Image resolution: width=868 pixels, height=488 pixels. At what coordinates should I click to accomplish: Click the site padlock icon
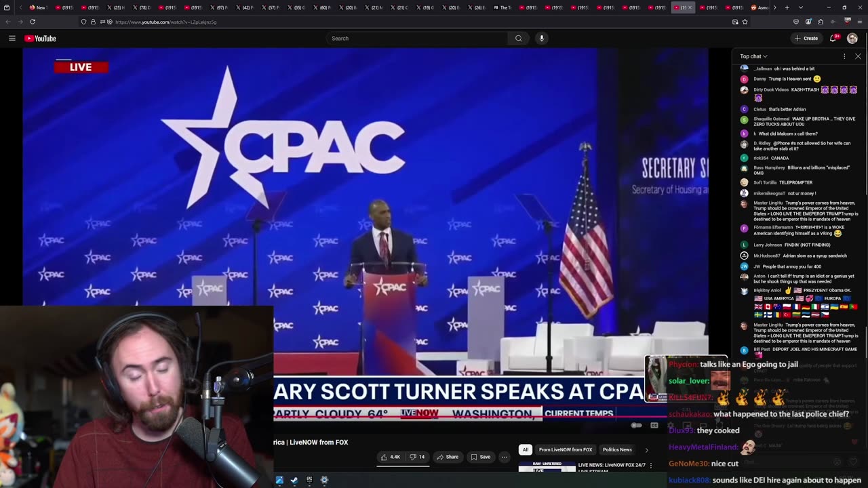tap(93, 22)
